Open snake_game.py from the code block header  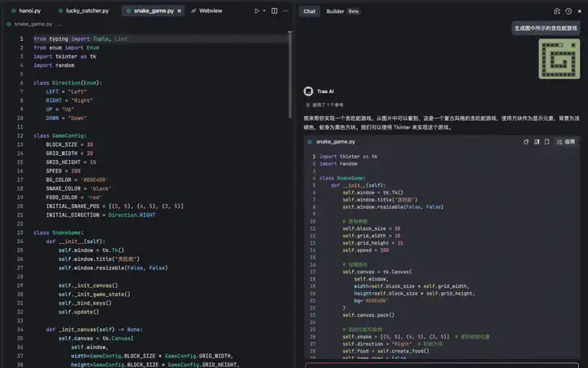[336, 142]
